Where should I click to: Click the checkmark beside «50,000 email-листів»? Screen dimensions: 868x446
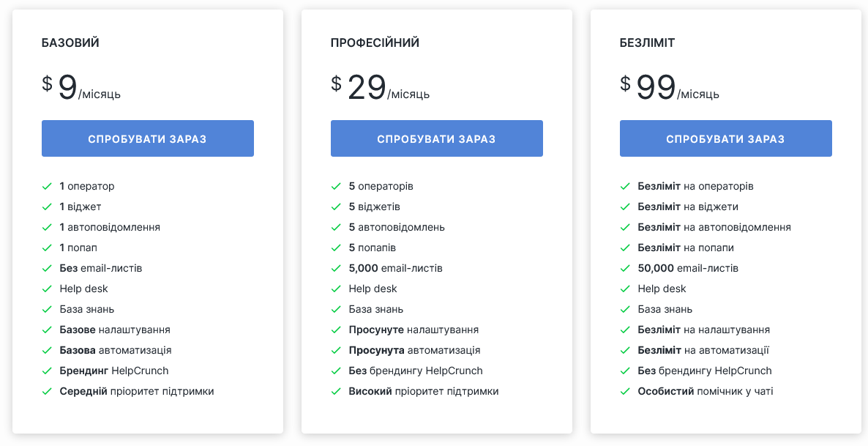(x=624, y=268)
